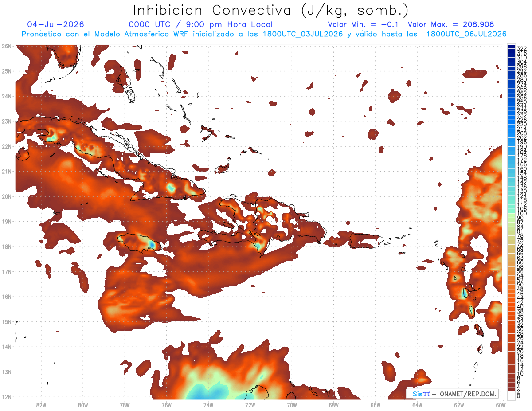Click the '21N' latitude label

pyautogui.click(x=6, y=171)
